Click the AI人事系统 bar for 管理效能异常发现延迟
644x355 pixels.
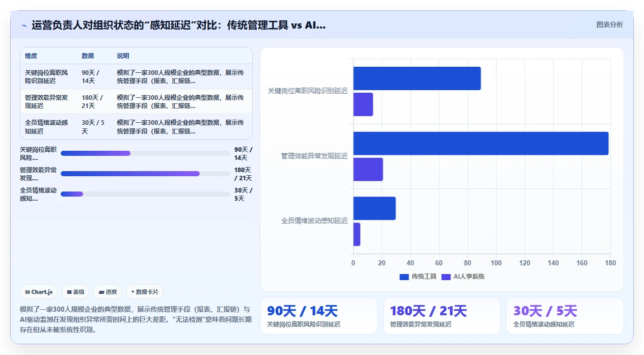tap(368, 170)
